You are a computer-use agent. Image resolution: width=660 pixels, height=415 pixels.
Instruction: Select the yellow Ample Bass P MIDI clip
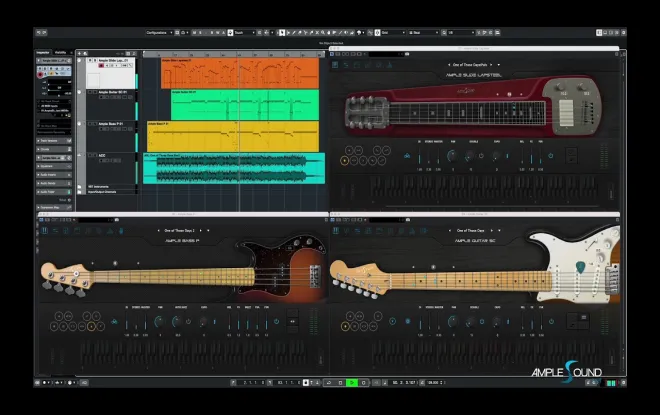233,136
